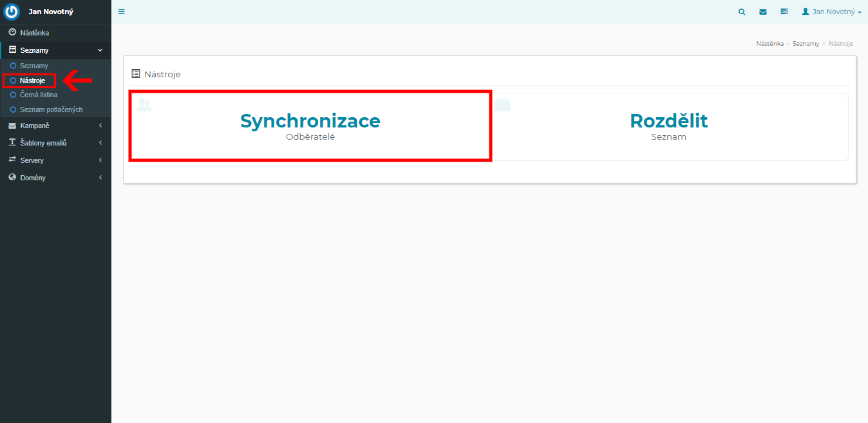Click the Nástěnka dashboard icon
The width and height of the screenshot is (868, 423).
[12, 32]
